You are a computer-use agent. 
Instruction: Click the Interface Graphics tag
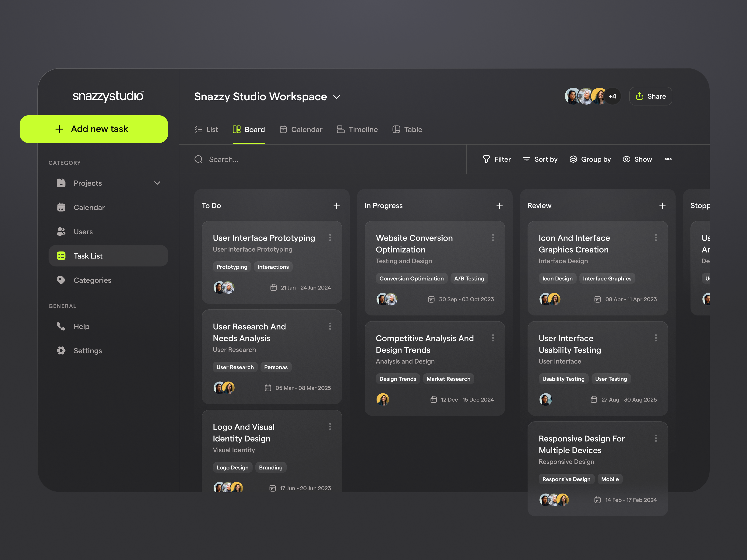607,278
